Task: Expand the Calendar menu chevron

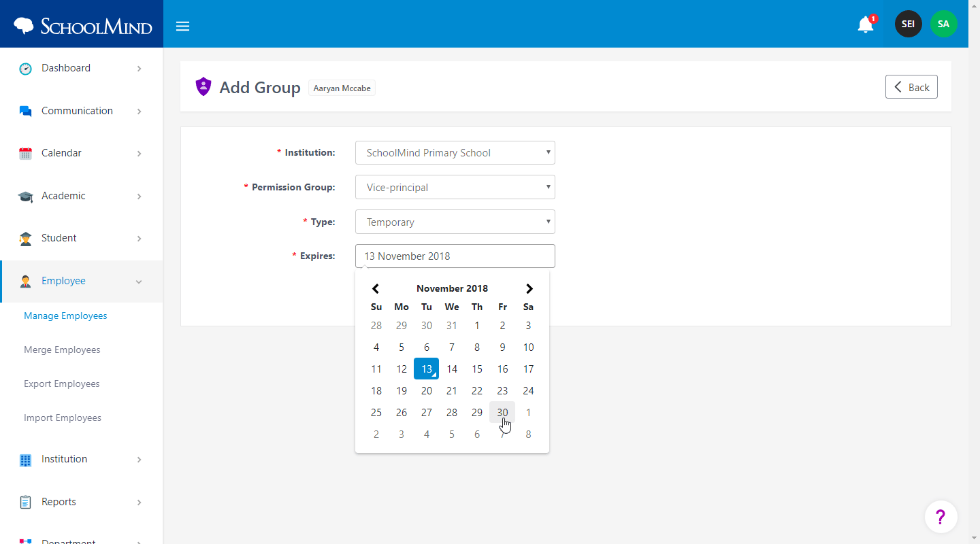Action: tap(139, 153)
